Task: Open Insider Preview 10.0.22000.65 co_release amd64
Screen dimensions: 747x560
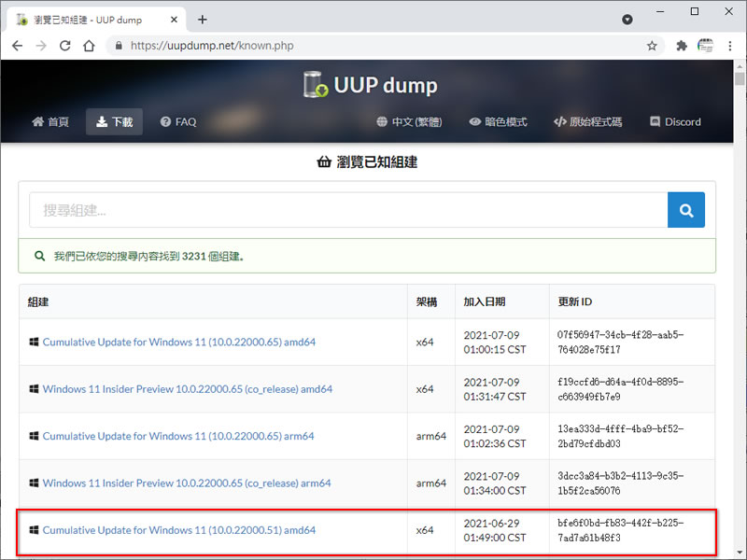Action: pos(188,389)
